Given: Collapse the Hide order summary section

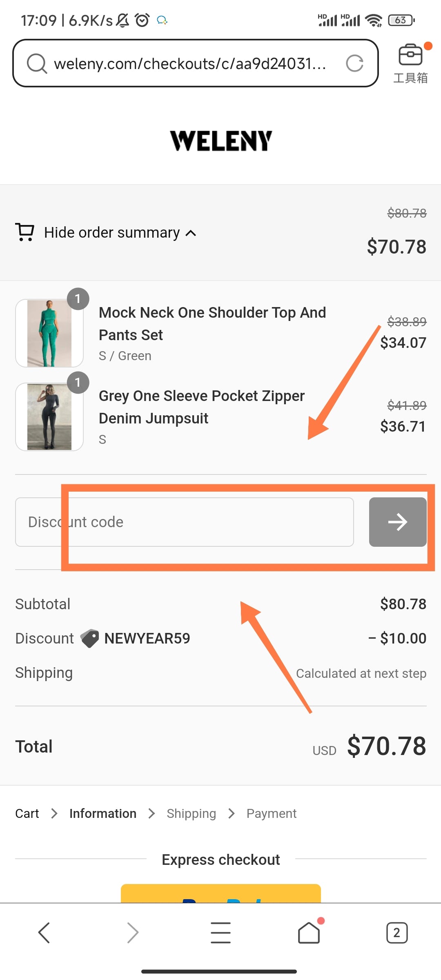Looking at the screenshot, I should pos(112,233).
